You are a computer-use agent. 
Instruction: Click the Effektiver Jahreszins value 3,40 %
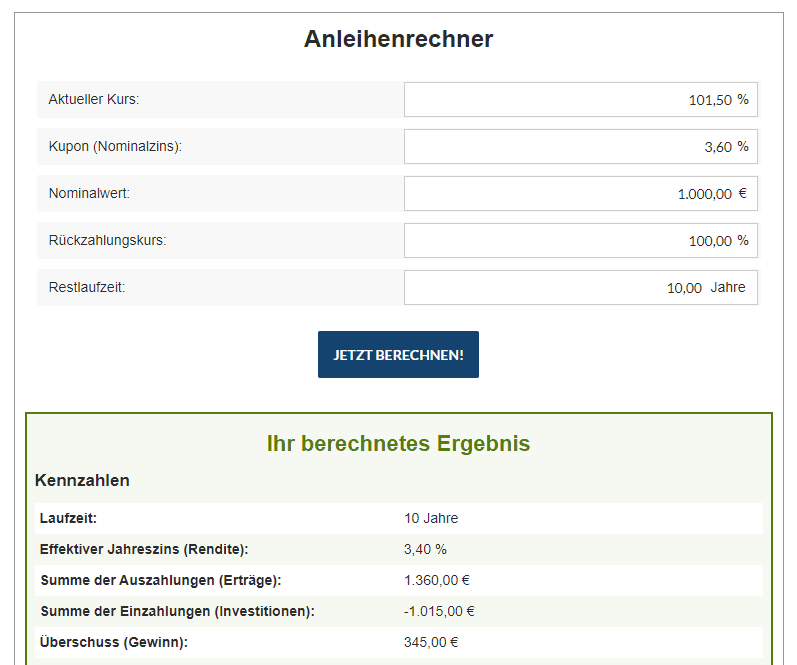(425, 549)
